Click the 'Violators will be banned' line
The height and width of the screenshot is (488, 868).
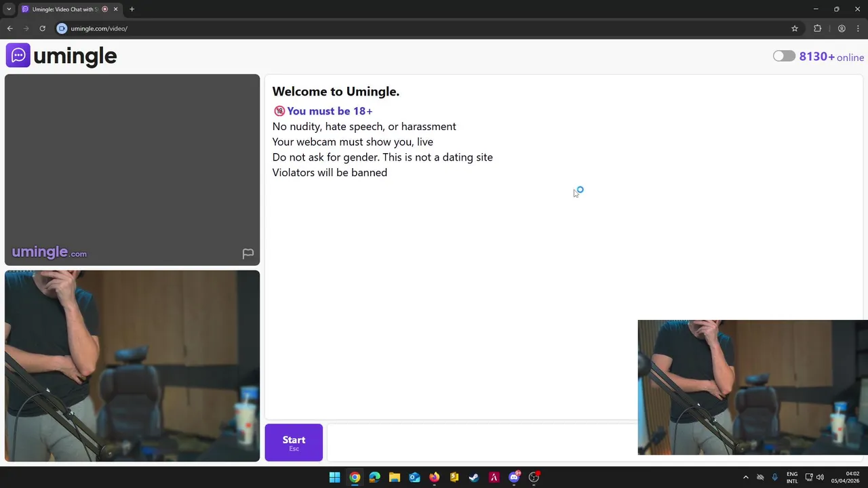point(330,173)
